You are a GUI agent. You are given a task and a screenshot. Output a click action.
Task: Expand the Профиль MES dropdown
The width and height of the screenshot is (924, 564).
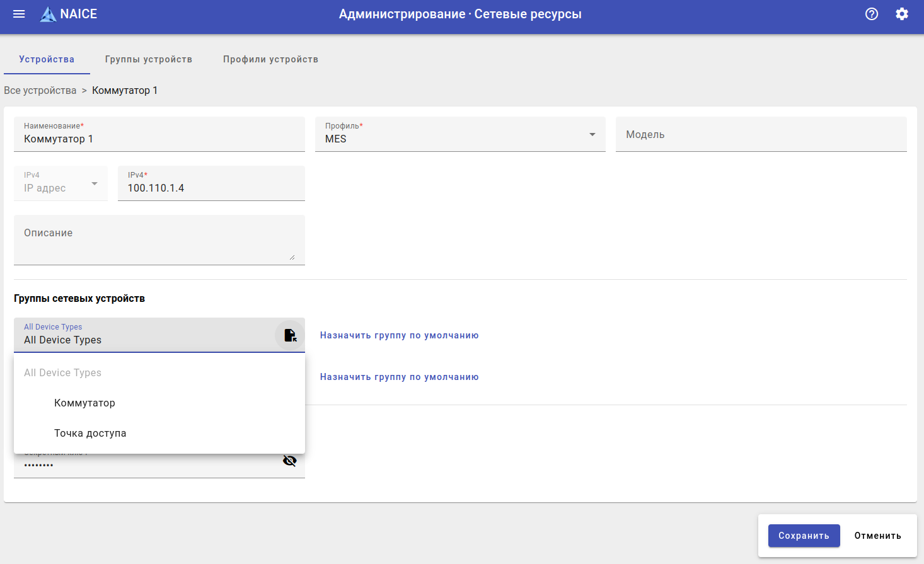pyautogui.click(x=592, y=134)
